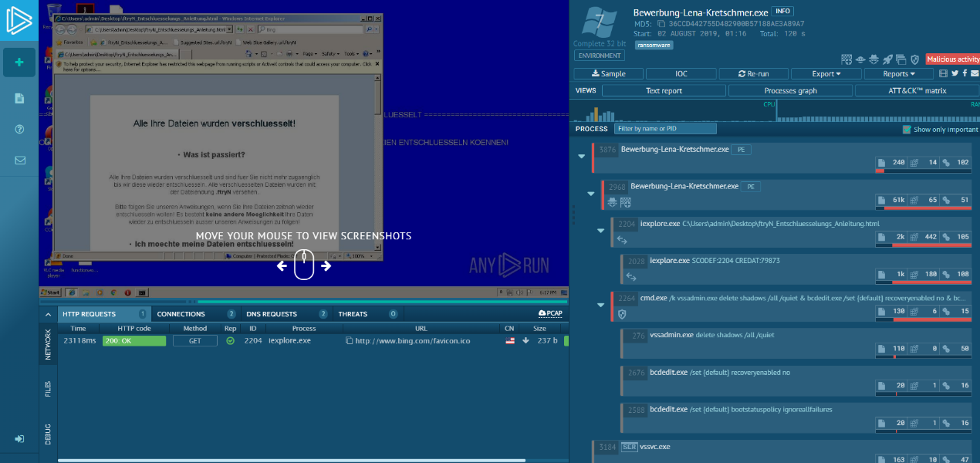Switch to the Threats tab
980x463 pixels.
pos(367,314)
